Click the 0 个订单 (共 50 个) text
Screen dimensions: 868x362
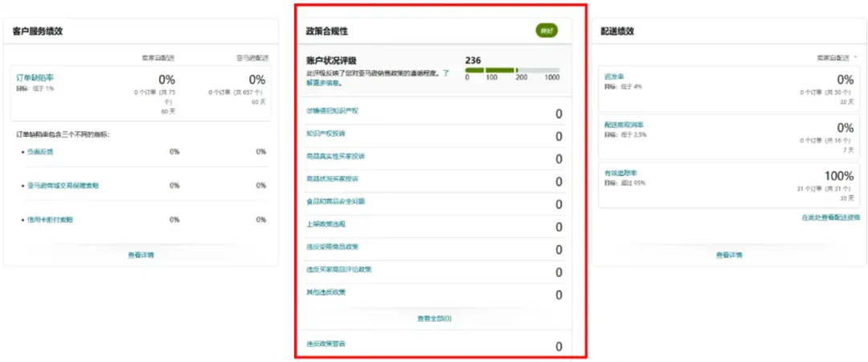tap(825, 93)
